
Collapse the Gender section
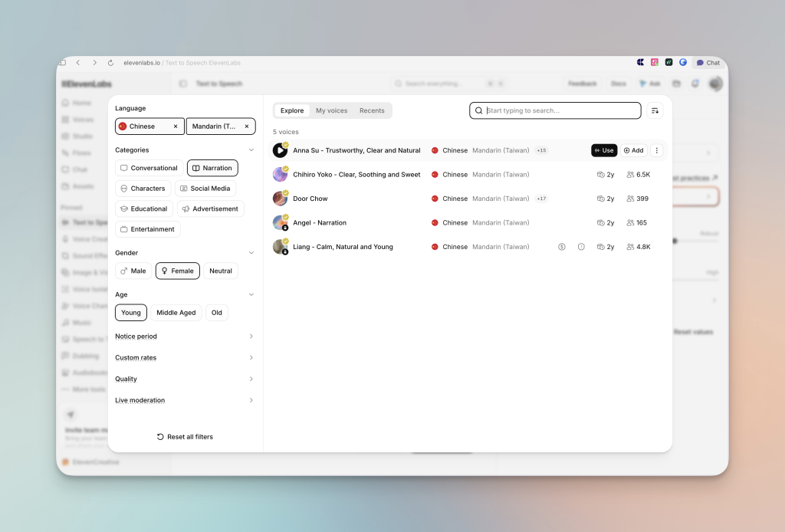251,253
